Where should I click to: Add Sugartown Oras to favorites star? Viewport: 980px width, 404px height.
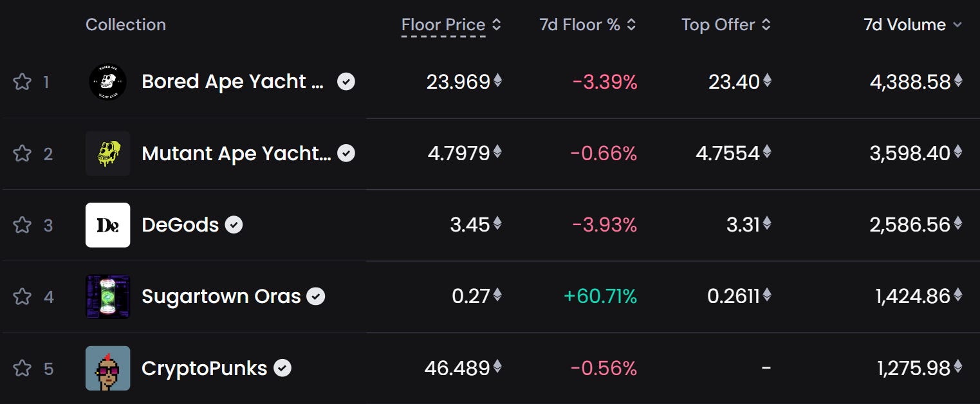click(x=22, y=296)
